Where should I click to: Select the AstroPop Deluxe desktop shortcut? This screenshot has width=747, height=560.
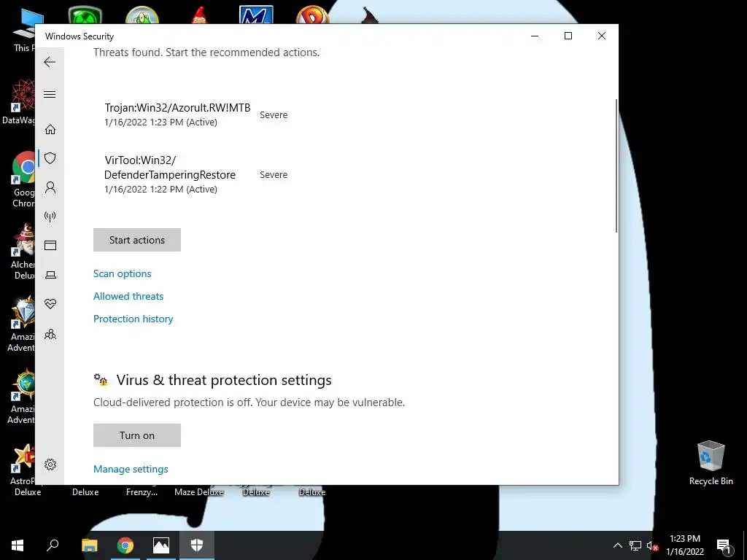pyautogui.click(x=23, y=470)
